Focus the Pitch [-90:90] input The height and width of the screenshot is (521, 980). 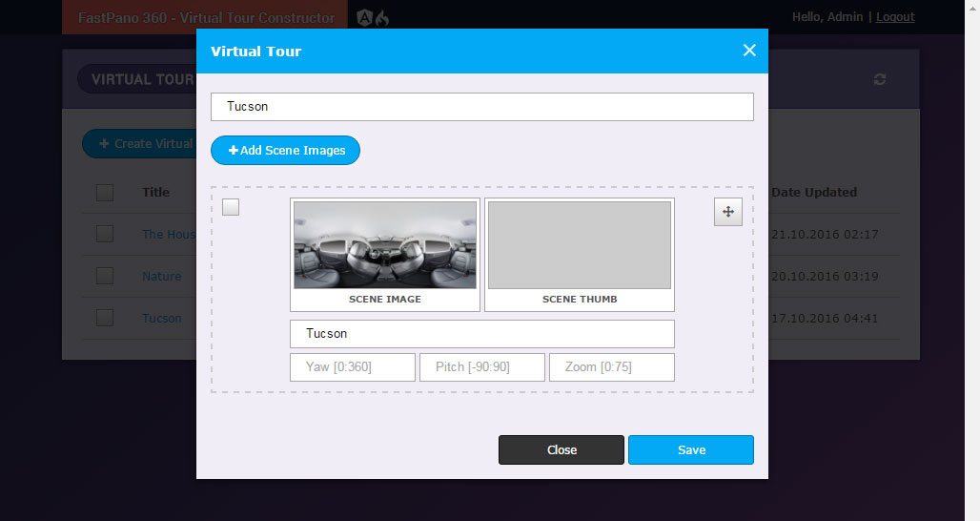(482, 367)
